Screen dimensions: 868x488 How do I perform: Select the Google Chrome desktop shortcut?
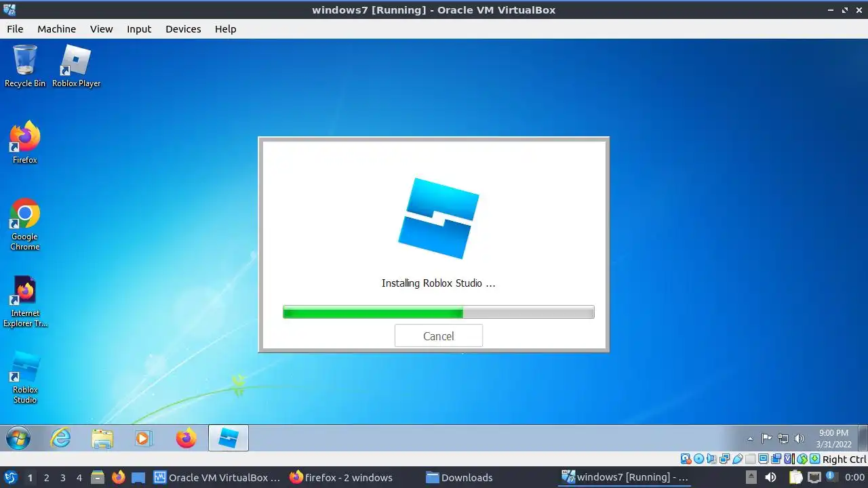(x=25, y=224)
